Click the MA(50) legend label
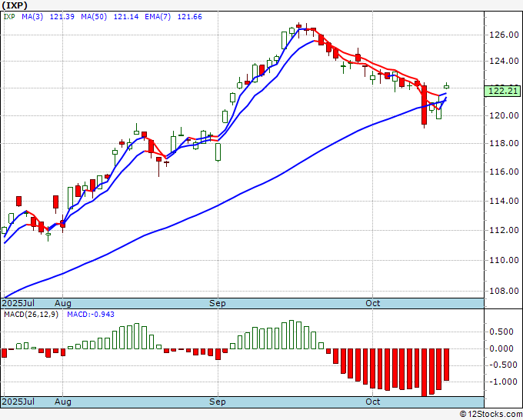 click(x=94, y=17)
